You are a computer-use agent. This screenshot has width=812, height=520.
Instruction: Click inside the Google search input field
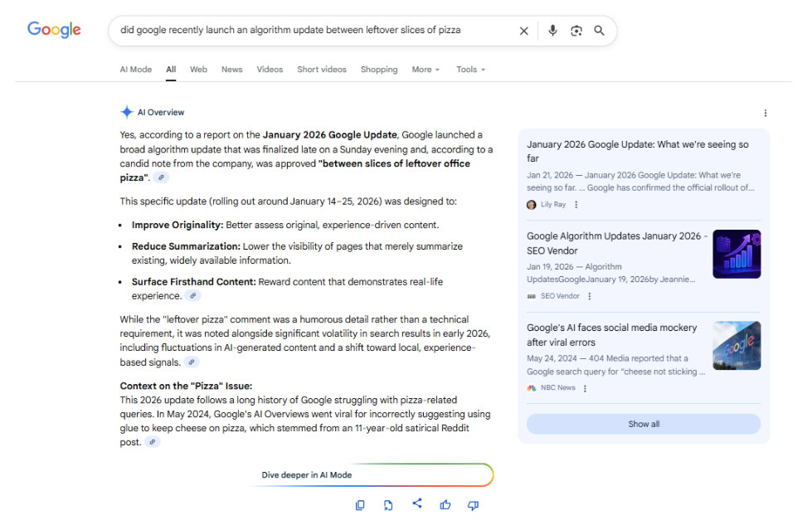(315, 31)
